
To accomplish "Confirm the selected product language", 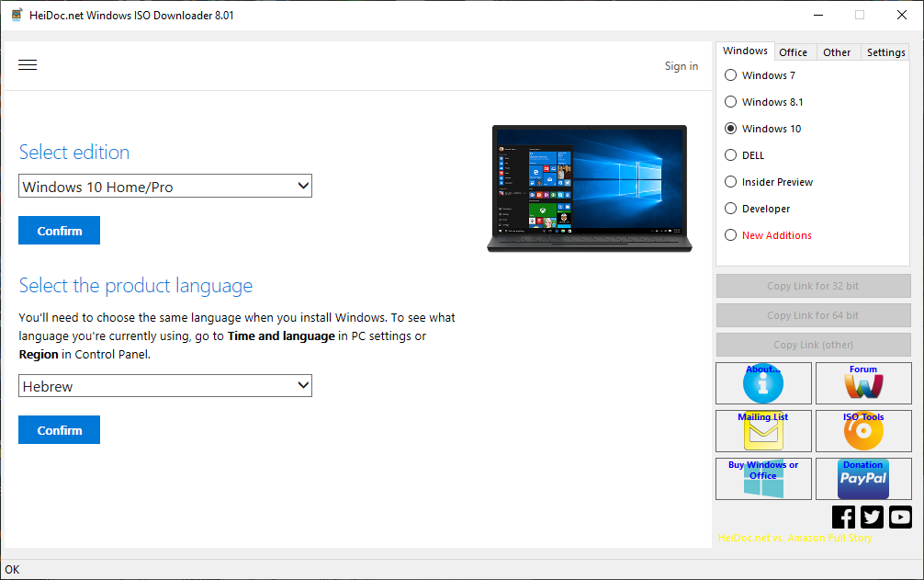I will pos(59,429).
